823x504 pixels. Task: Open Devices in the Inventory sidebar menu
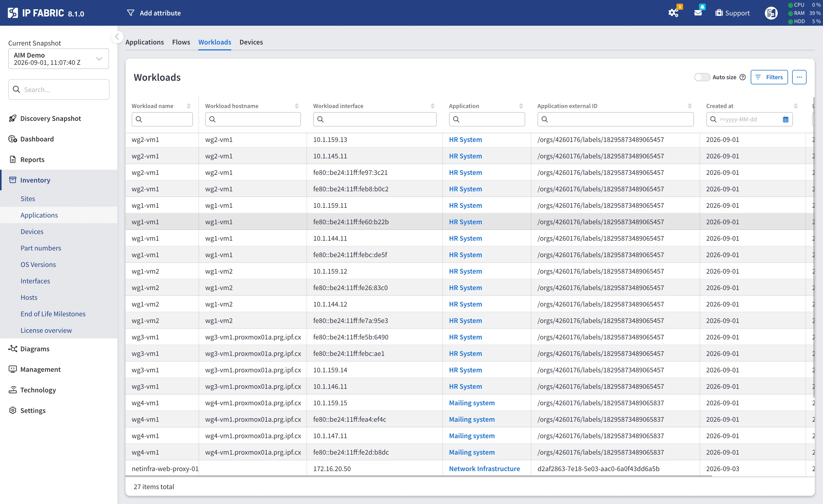coord(32,231)
